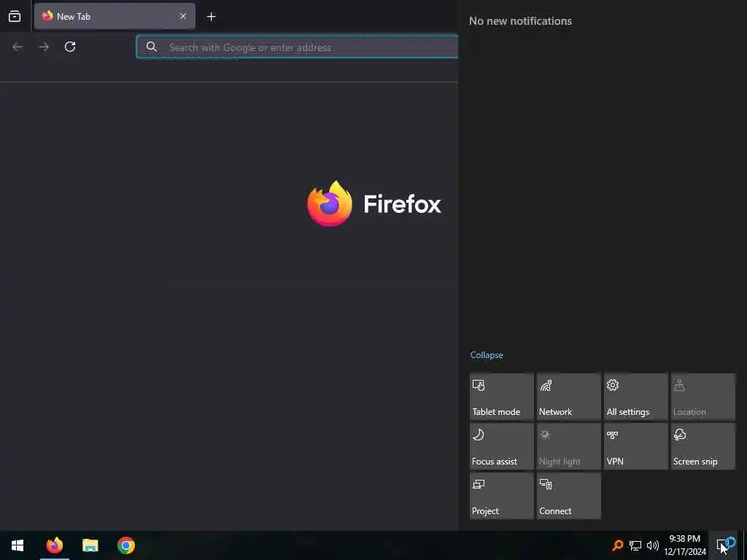Screen dimensions: 747x560
Task: Start Screen snip from Action Center
Action: (x=703, y=446)
